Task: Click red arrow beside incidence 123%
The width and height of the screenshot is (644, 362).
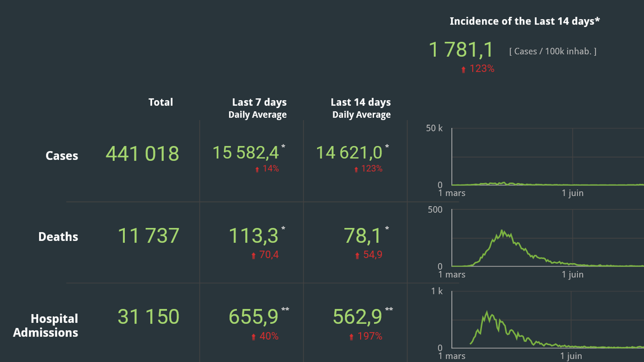Action: [x=463, y=69]
